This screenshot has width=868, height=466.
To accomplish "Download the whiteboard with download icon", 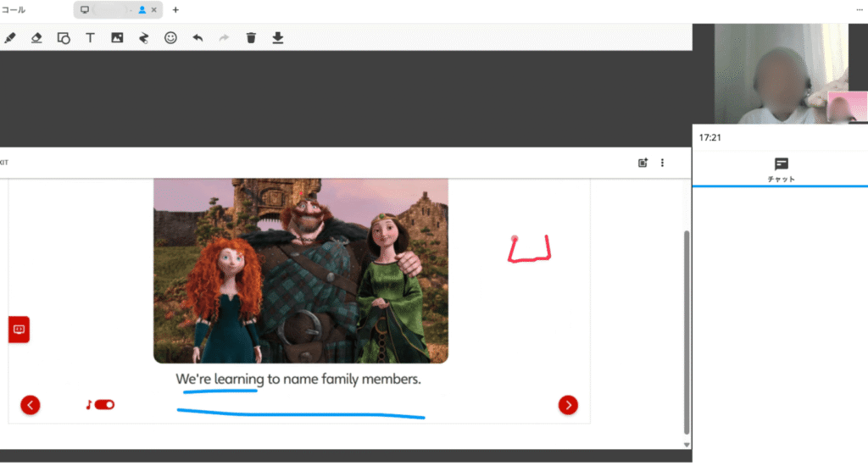I will point(277,38).
